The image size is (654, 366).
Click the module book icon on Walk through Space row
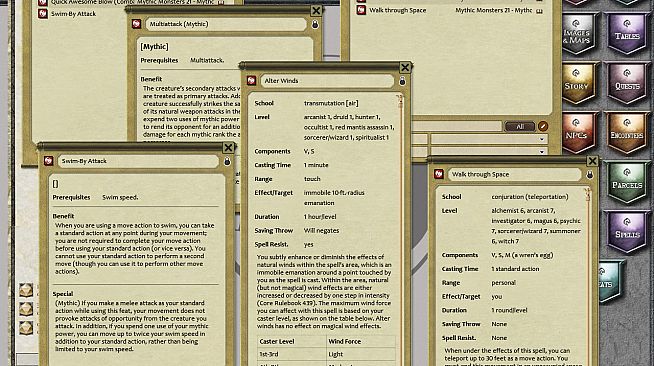point(539,11)
